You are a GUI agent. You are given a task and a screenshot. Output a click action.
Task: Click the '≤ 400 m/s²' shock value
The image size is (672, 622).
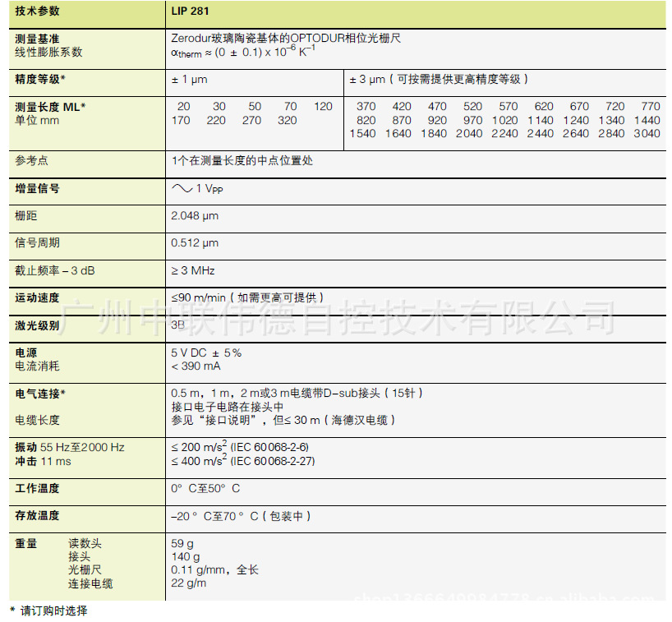[x=243, y=460]
